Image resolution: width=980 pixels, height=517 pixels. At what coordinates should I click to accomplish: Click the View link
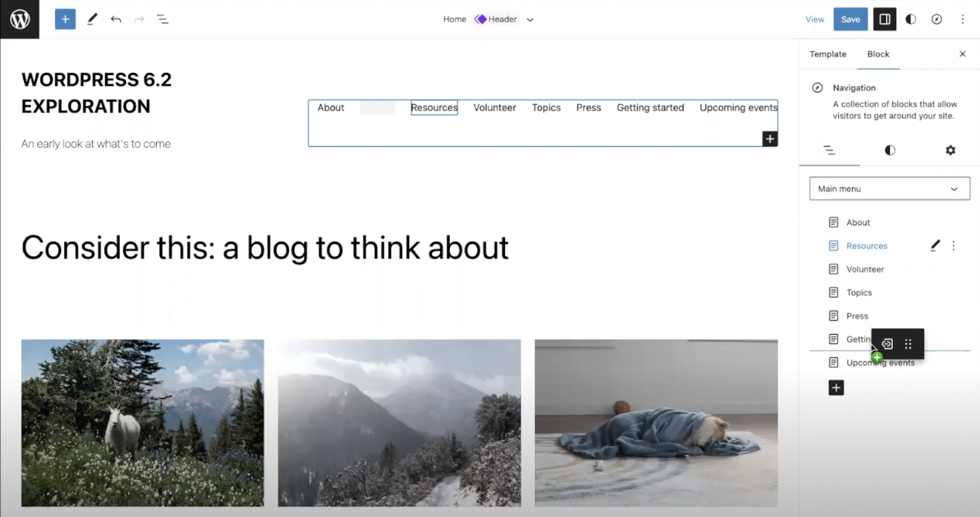(x=814, y=19)
